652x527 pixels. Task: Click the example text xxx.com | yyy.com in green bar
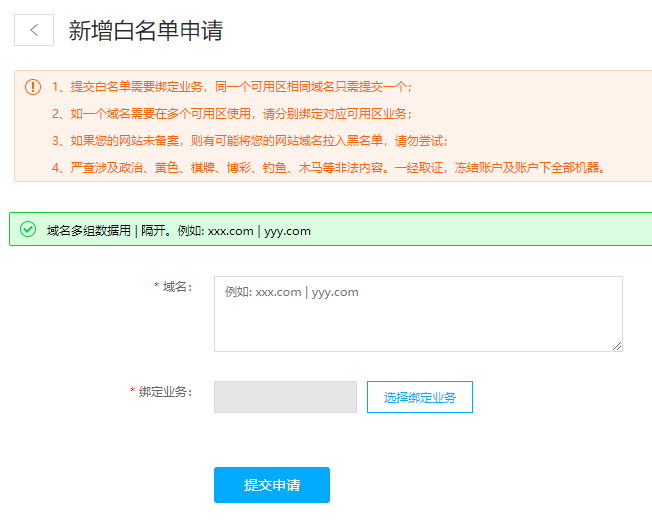point(259,231)
